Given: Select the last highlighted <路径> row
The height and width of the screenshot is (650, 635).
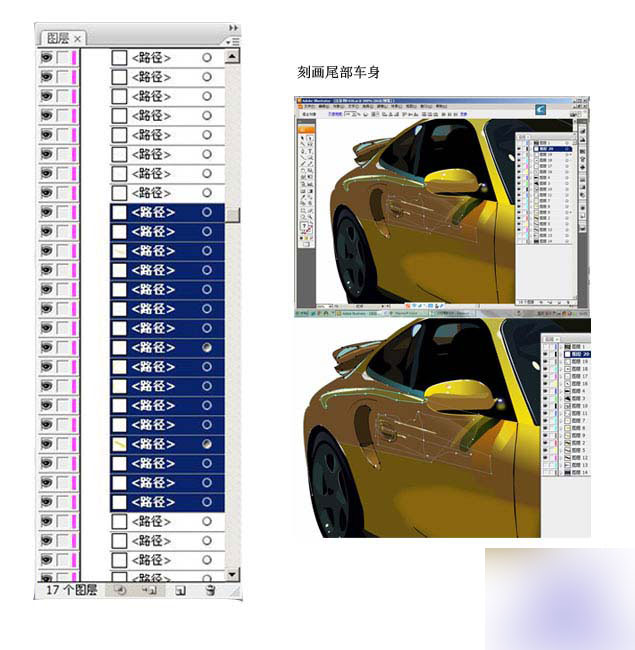Looking at the screenshot, I should point(167,502).
